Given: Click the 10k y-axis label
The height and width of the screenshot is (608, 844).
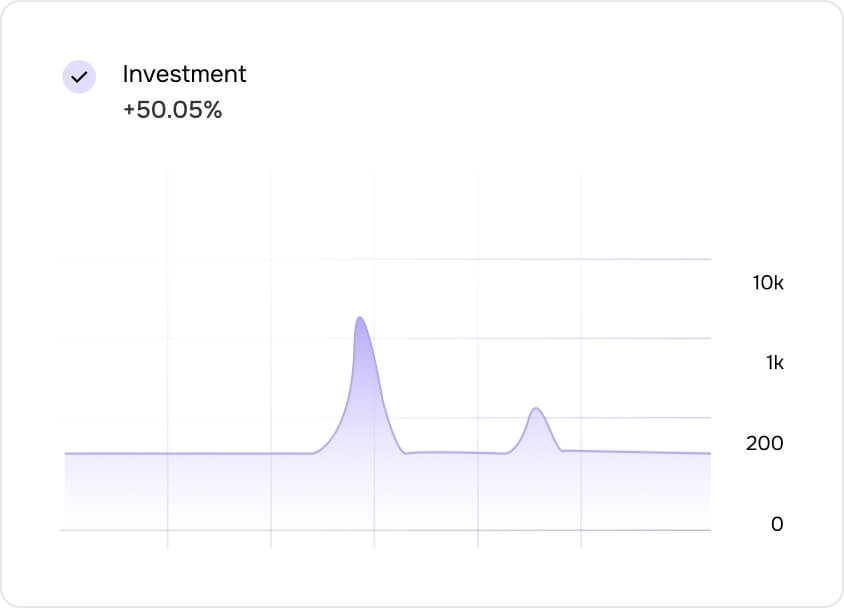Looking at the screenshot, I should (x=768, y=283).
